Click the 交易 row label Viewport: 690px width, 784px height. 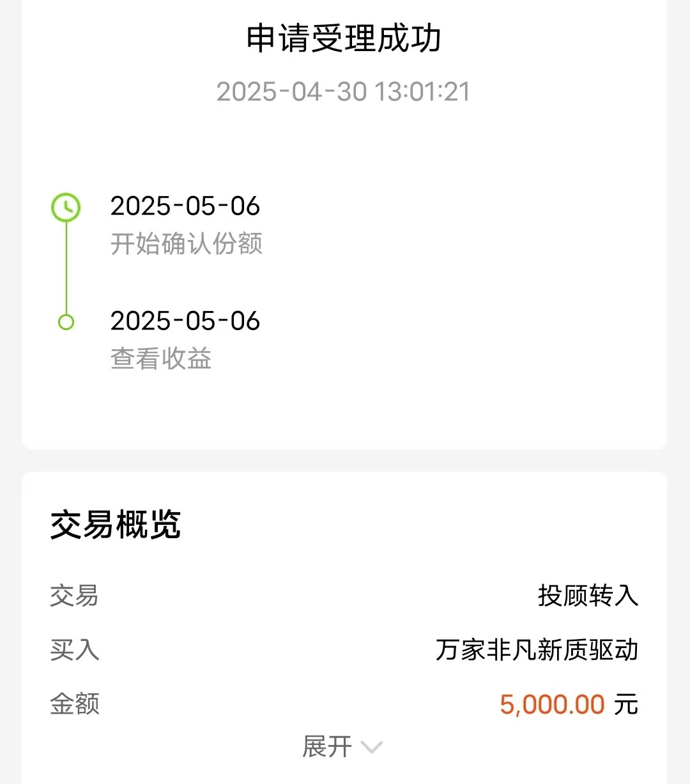pyautogui.click(x=74, y=596)
